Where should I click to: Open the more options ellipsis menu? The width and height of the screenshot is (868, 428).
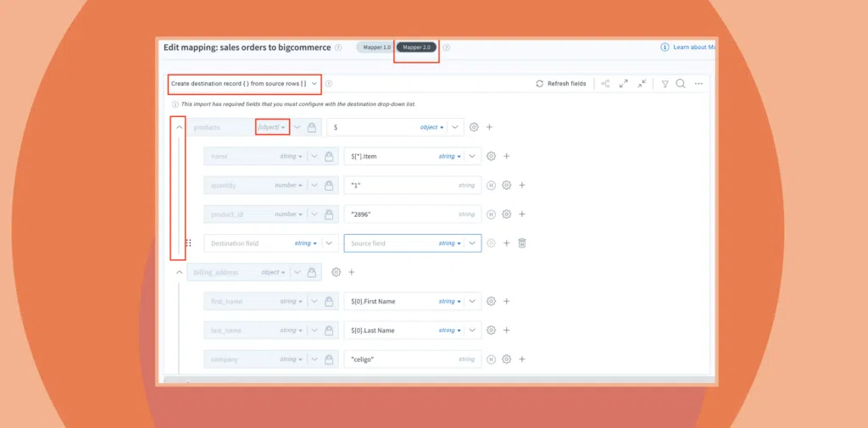click(698, 84)
